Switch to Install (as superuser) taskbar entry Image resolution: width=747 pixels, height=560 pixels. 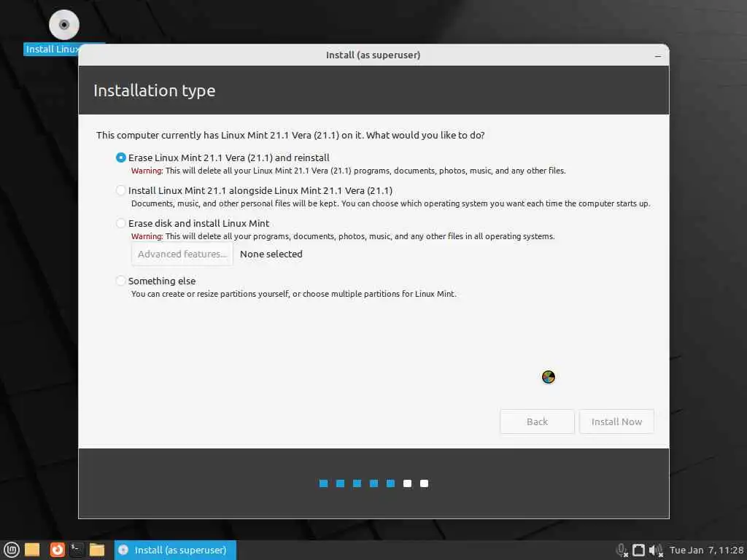click(175, 550)
